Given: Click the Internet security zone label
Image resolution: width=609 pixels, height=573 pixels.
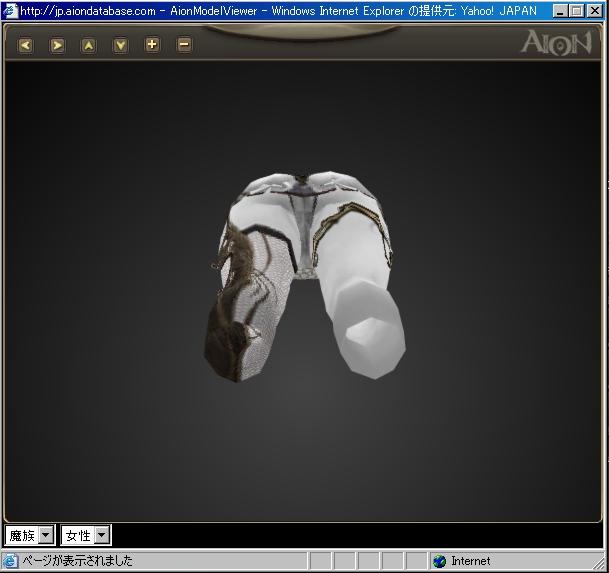Looking at the screenshot, I should (x=471, y=561).
